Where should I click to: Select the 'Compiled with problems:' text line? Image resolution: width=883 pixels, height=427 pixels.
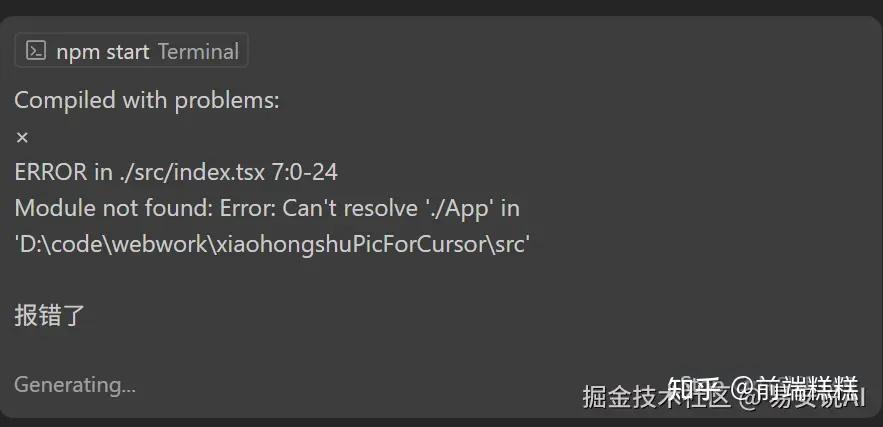click(x=146, y=100)
